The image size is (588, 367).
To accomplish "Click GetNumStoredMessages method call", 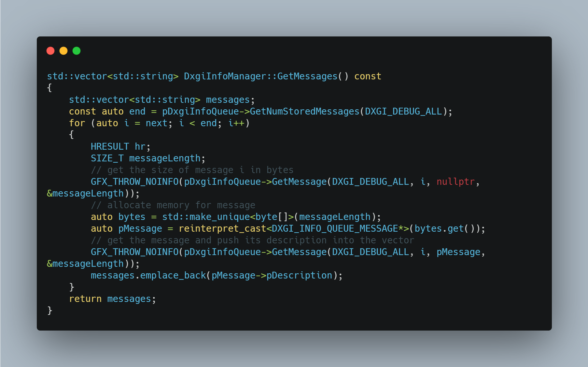I will point(304,111).
